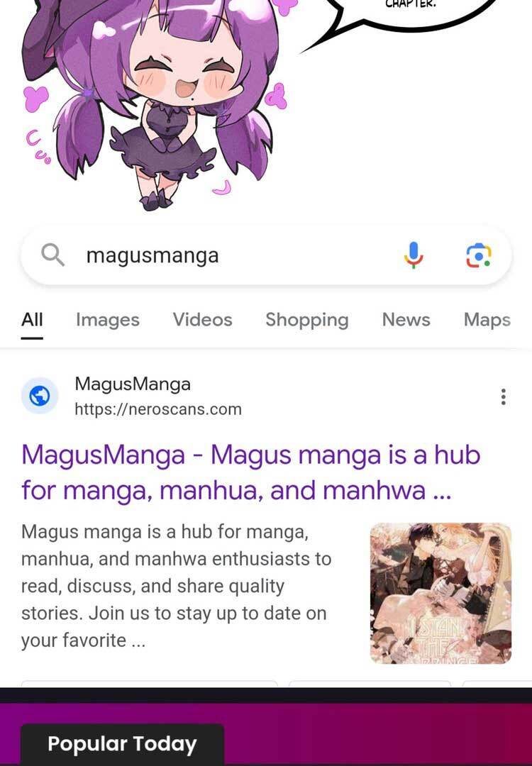Click the https://neroscans.com URL
This screenshot has width=532, height=766.
[157, 409]
